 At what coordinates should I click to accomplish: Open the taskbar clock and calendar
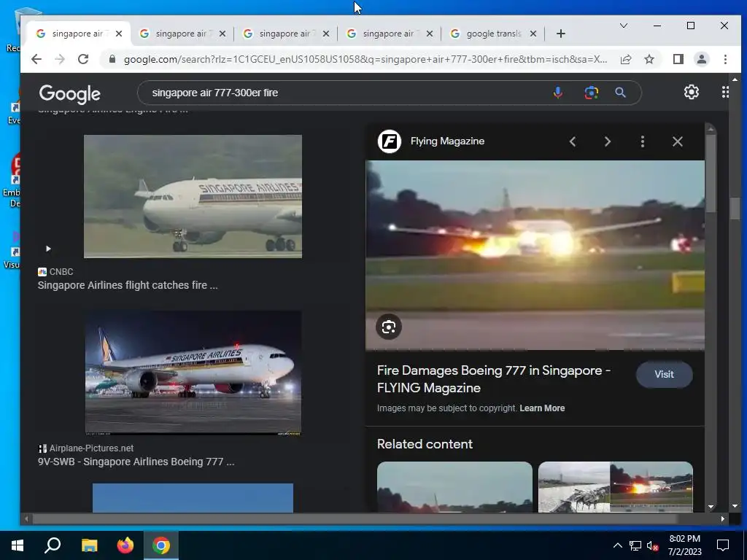click(x=684, y=545)
